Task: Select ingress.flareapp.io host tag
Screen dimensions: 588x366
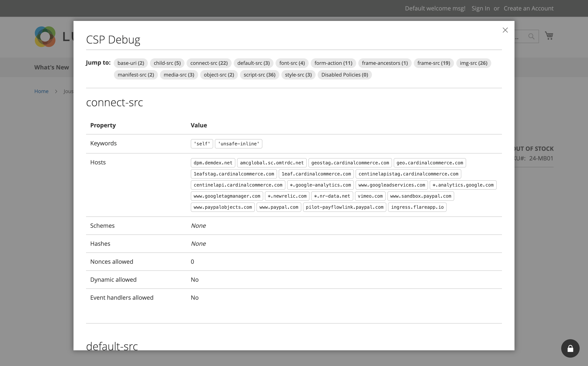Action: (417, 207)
